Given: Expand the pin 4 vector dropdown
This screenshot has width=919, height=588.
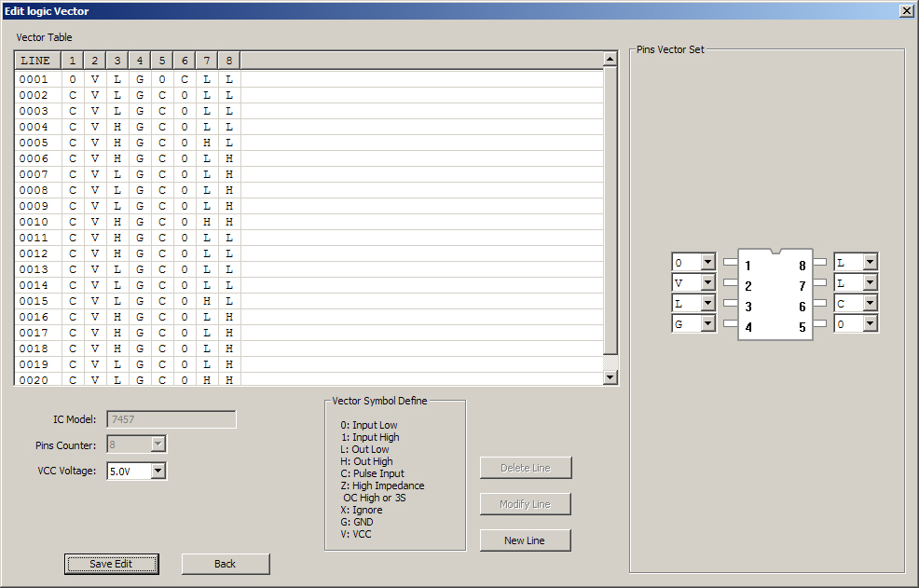Looking at the screenshot, I should [x=707, y=324].
